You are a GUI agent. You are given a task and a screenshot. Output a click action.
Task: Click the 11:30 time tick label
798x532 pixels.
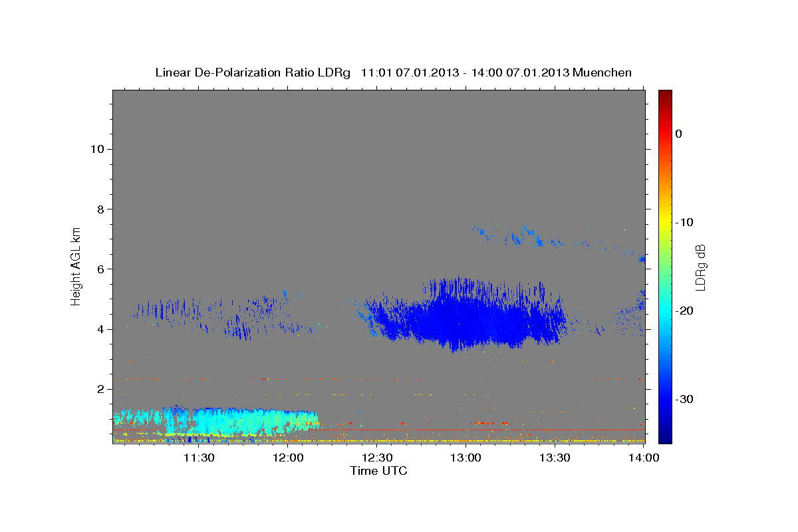[x=198, y=458]
